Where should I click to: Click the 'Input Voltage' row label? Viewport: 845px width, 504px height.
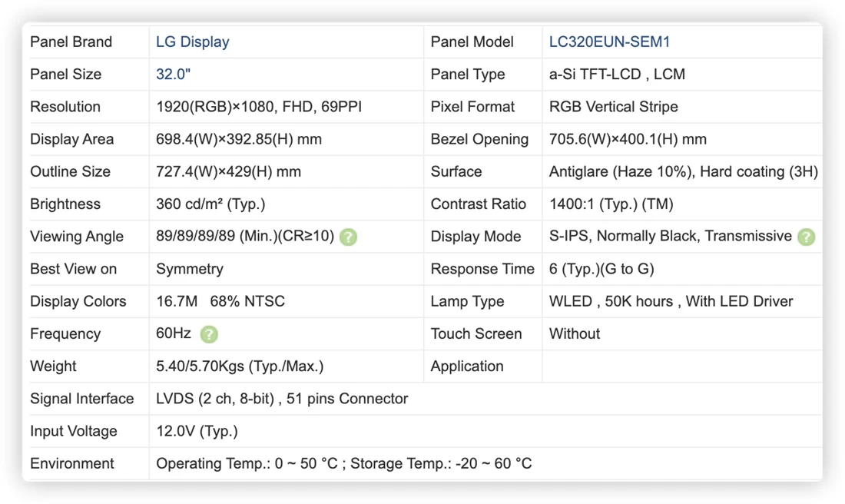(x=73, y=431)
